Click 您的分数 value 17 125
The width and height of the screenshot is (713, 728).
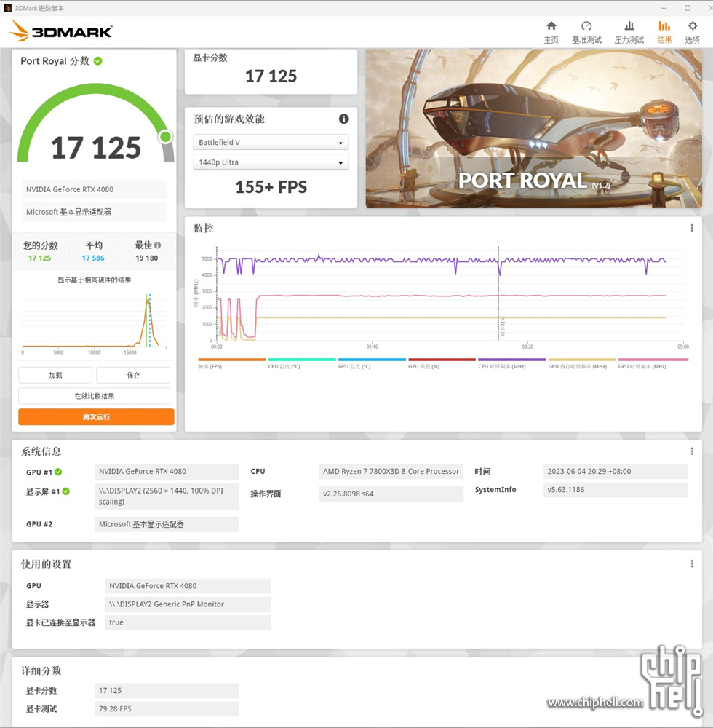click(39, 258)
